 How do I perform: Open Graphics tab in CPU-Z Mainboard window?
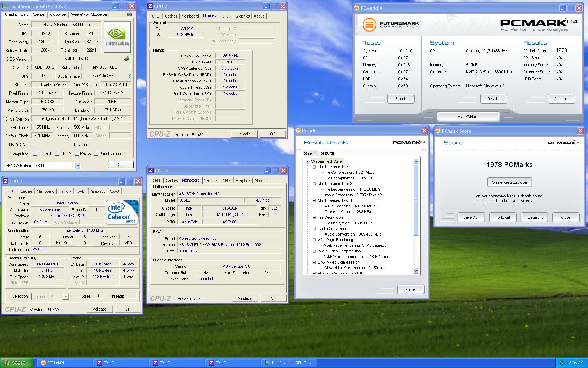click(243, 180)
